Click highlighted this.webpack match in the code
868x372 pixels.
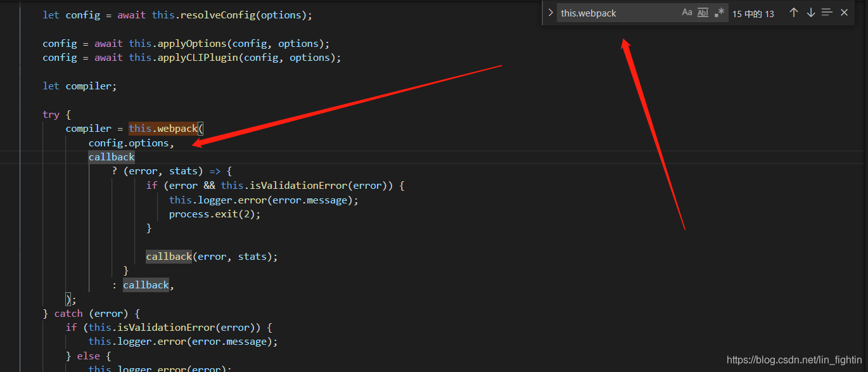[163, 129]
